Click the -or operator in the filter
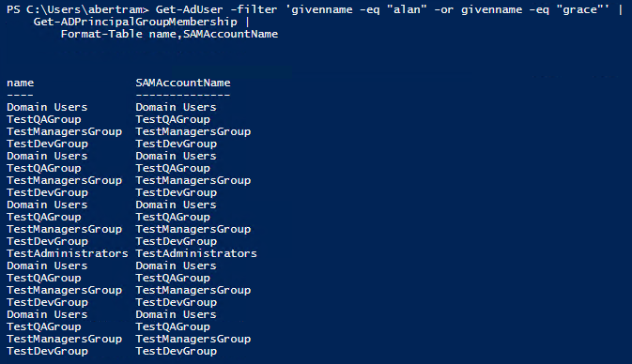The height and width of the screenshot is (364, 632). click(444, 9)
